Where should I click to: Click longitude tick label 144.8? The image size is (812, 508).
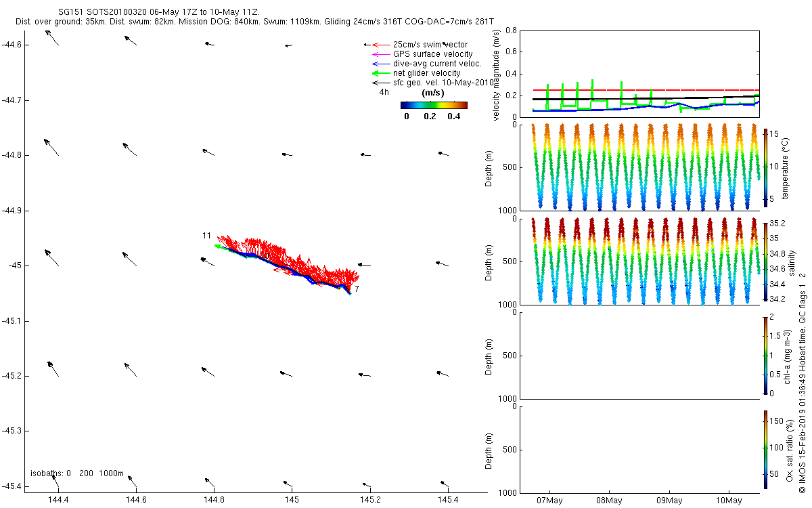click(214, 500)
